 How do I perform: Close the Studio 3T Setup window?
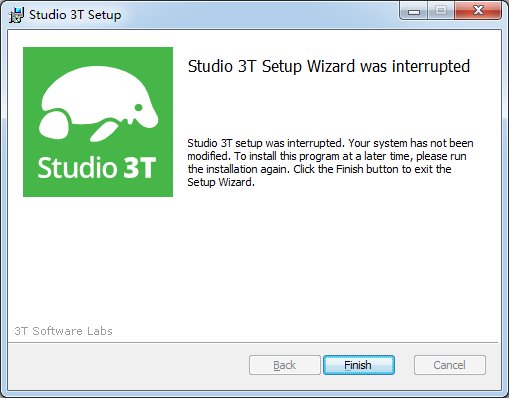(x=478, y=11)
